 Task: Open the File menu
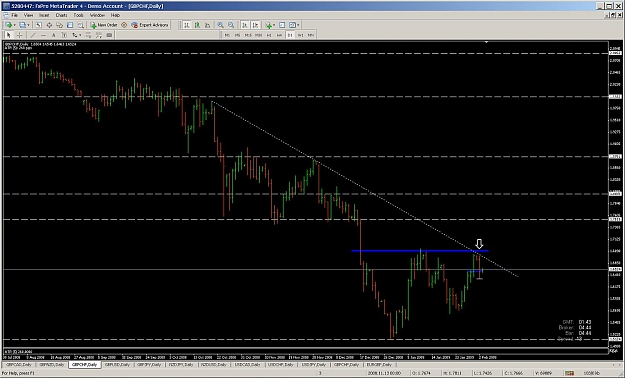(15, 15)
